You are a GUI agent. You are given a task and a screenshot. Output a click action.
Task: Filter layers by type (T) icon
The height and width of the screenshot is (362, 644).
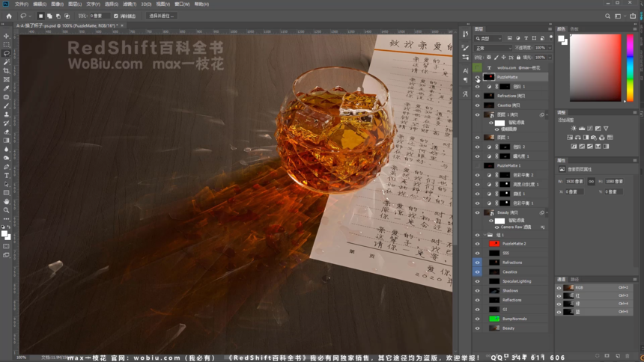click(526, 38)
